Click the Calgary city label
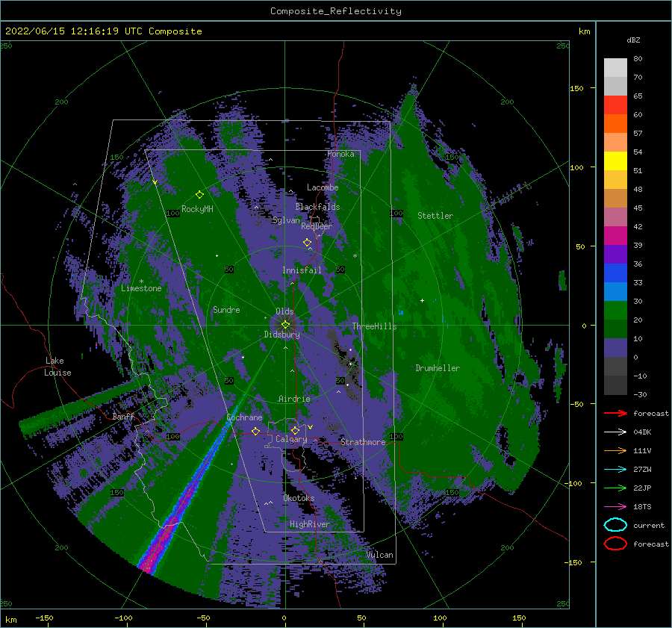This screenshot has width=672, height=628. pos(291,439)
